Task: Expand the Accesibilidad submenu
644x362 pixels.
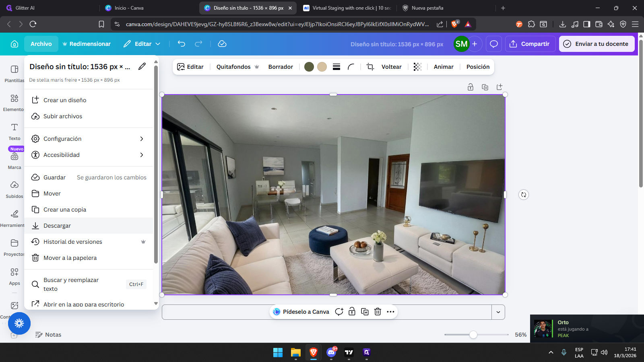Action: click(141, 155)
